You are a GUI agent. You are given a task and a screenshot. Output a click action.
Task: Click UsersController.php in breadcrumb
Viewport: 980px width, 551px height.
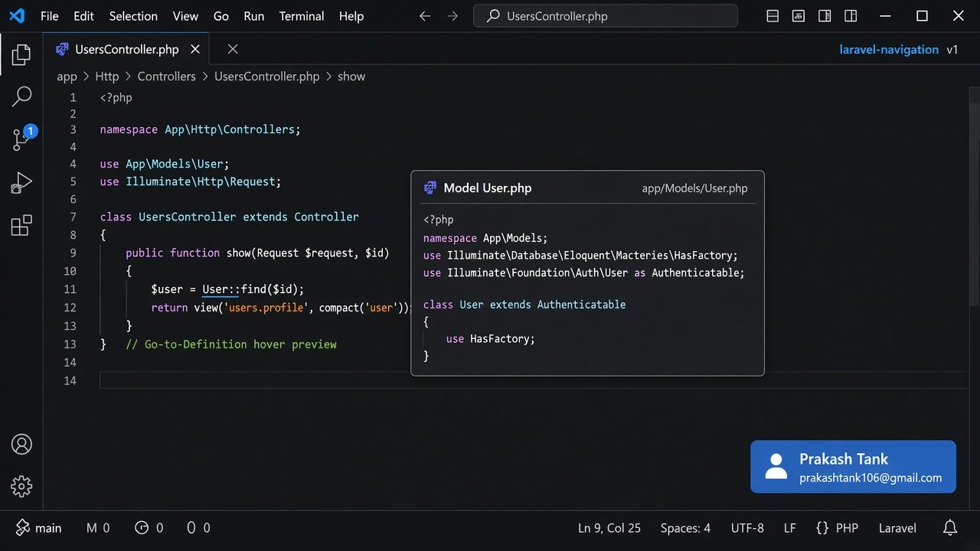pos(266,77)
